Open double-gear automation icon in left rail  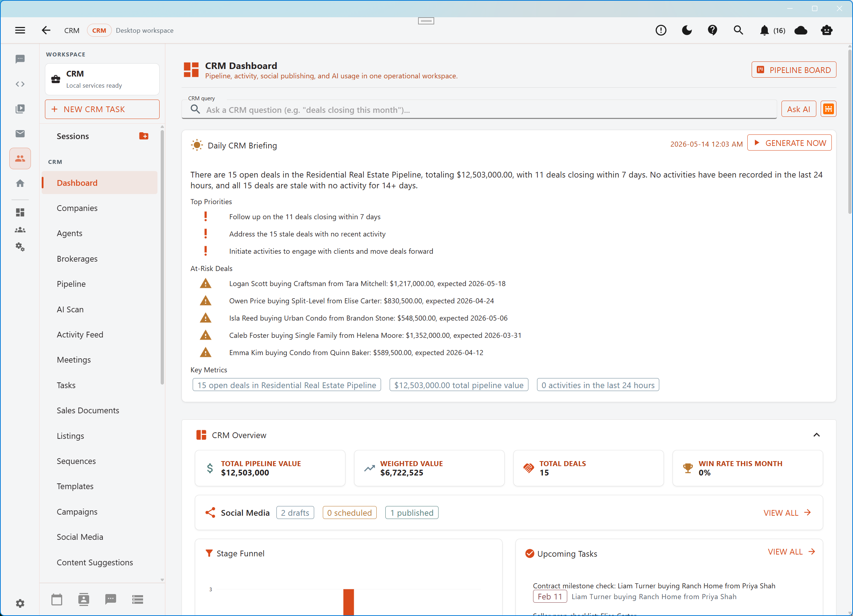coord(20,247)
